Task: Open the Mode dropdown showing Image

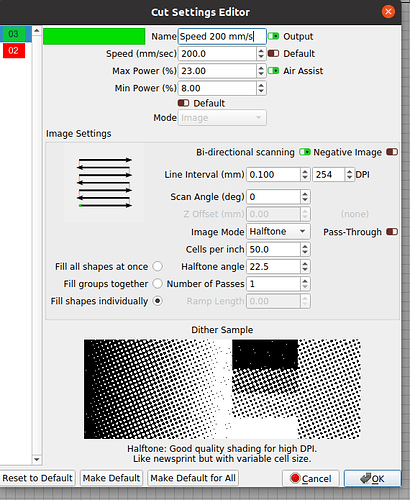Action: (x=222, y=118)
